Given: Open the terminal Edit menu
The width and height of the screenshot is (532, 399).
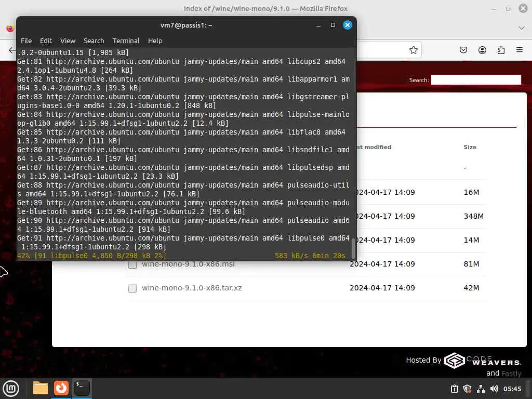Looking at the screenshot, I should [46, 41].
